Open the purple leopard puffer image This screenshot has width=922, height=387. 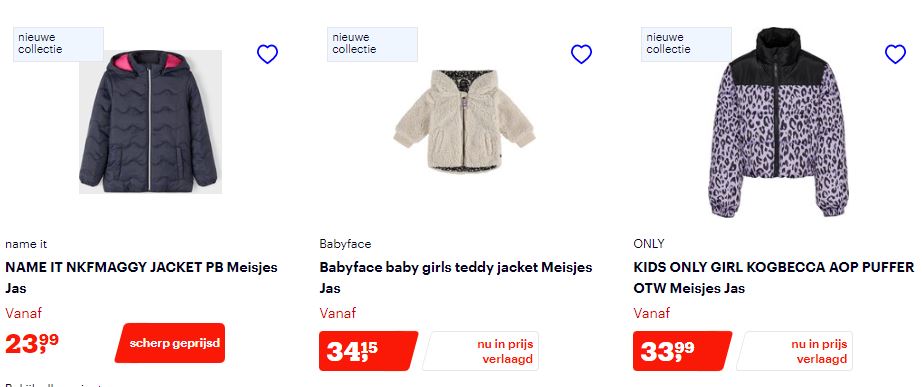(778, 122)
